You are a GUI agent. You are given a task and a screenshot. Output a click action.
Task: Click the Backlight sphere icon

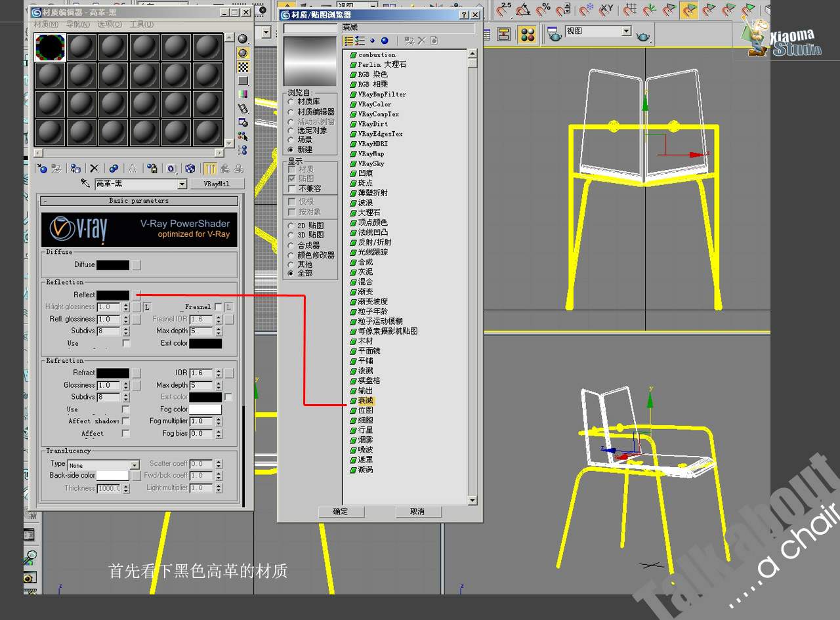pyautogui.click(x=243, y=53)
